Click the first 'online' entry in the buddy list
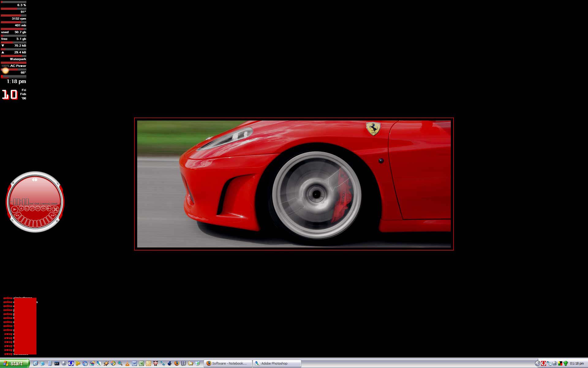This screenshot has width=588, height=368. tap(8, 298)
